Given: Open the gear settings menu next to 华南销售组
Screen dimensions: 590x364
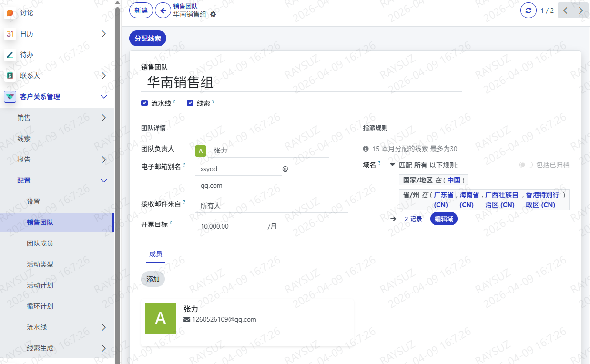Looking at the screenshot, I should point(213,14).
